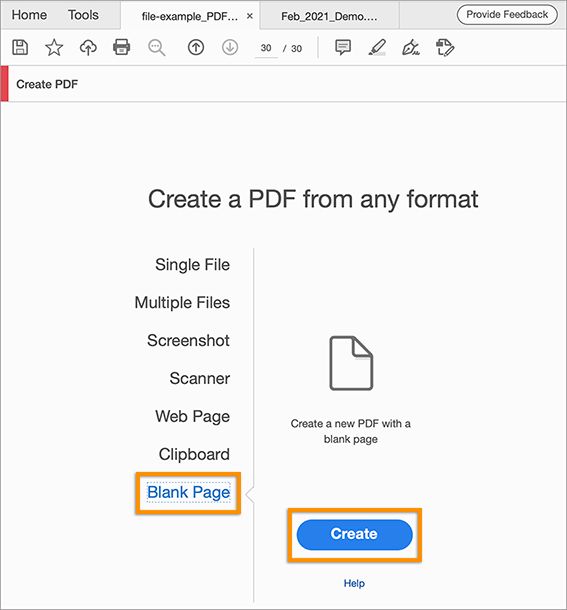Star the document with bookmark icon
Viewport: 567px width, 610px height.
54,47
